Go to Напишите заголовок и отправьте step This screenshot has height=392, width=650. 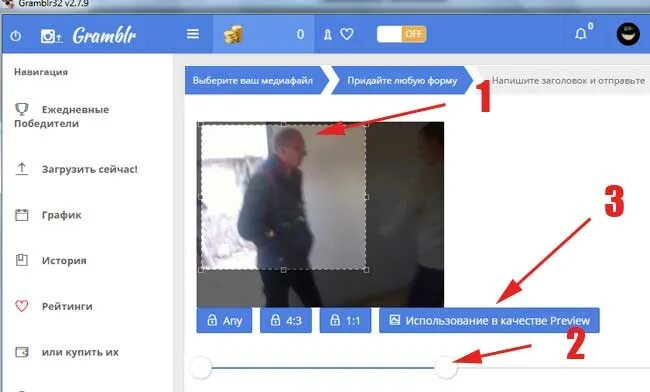coord(568,80)
